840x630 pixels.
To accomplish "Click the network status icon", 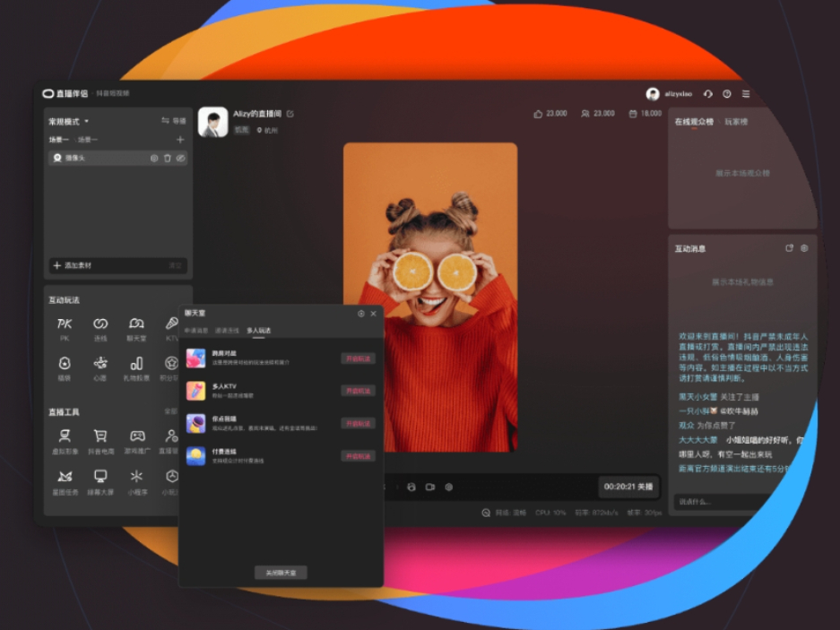I will [x=486, y=513].
